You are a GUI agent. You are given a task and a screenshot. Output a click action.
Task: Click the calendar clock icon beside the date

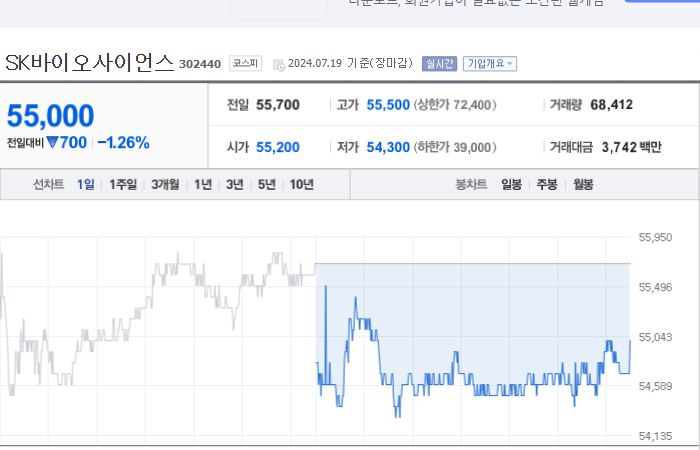click(x=279, y=65)
